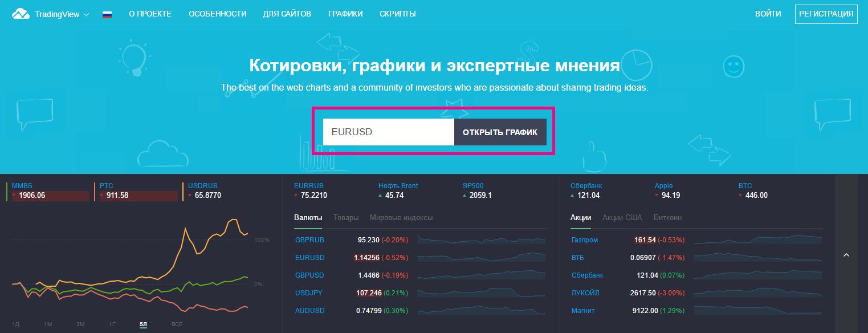Set chart range to 1Г
The image size is (868, 333).
[x=113, y=324]
